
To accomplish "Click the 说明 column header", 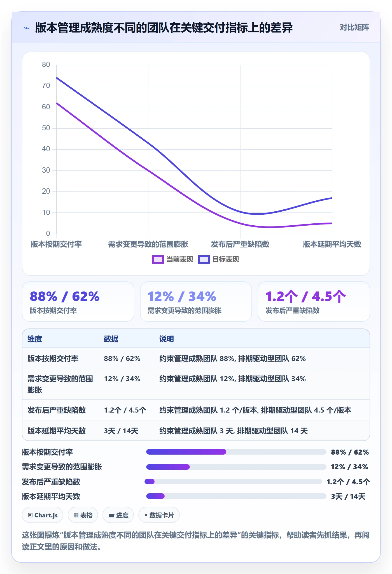I will 167,339.
